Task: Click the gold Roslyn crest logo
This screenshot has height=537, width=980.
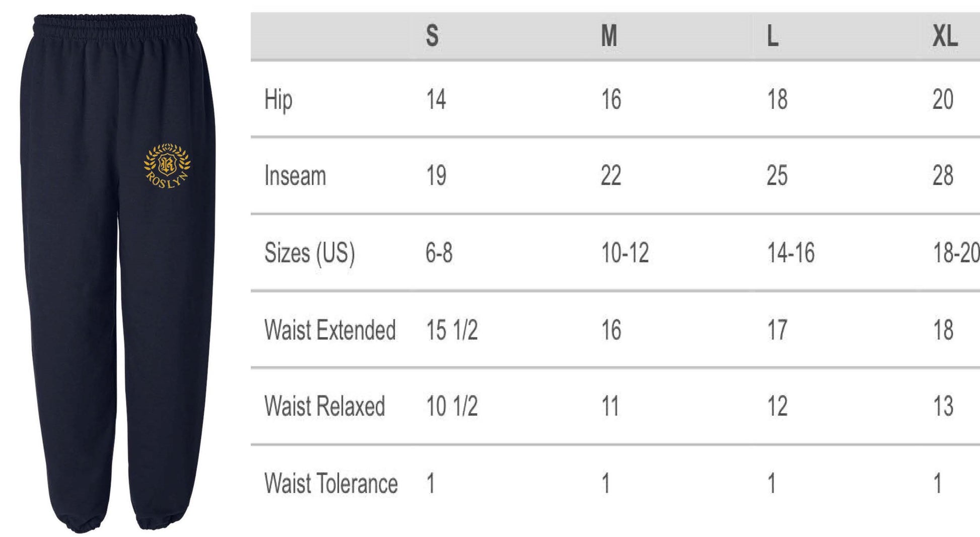Action: (x=167, y=166)
